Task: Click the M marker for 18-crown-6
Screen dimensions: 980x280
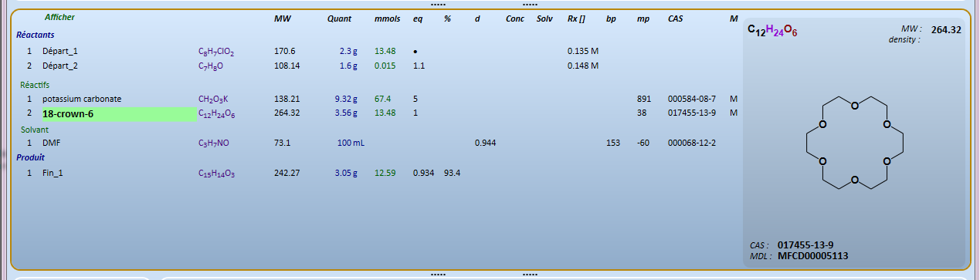Action: coord(733,113)
